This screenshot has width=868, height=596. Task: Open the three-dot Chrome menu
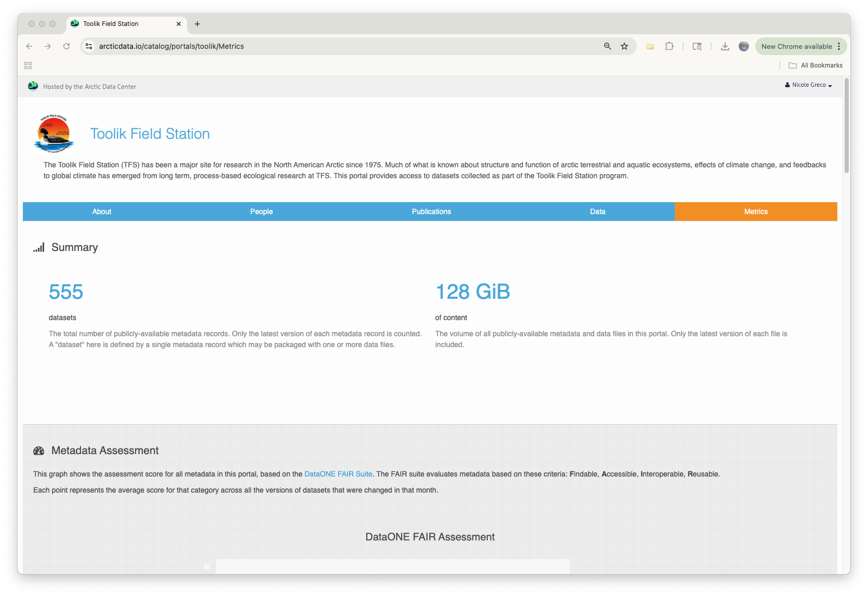click(x=840, y=46)
